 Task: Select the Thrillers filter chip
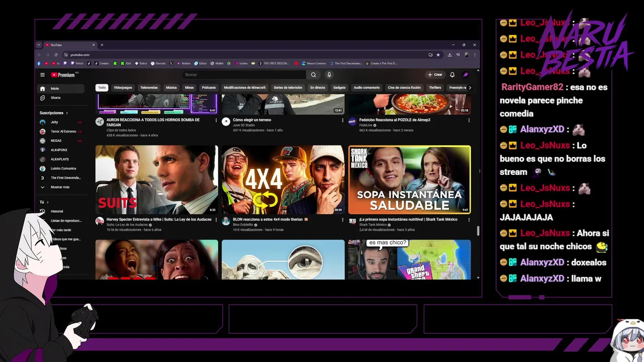point(435,87)
